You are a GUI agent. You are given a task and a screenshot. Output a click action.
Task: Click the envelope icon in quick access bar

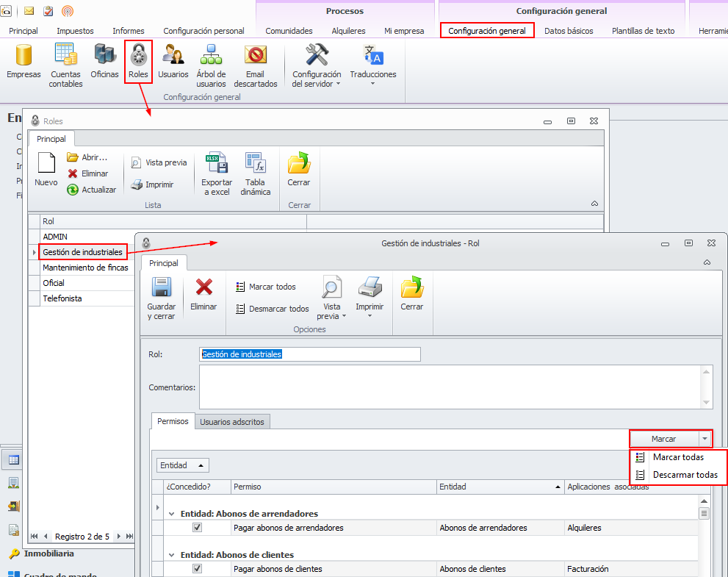(x=29, y=11)
